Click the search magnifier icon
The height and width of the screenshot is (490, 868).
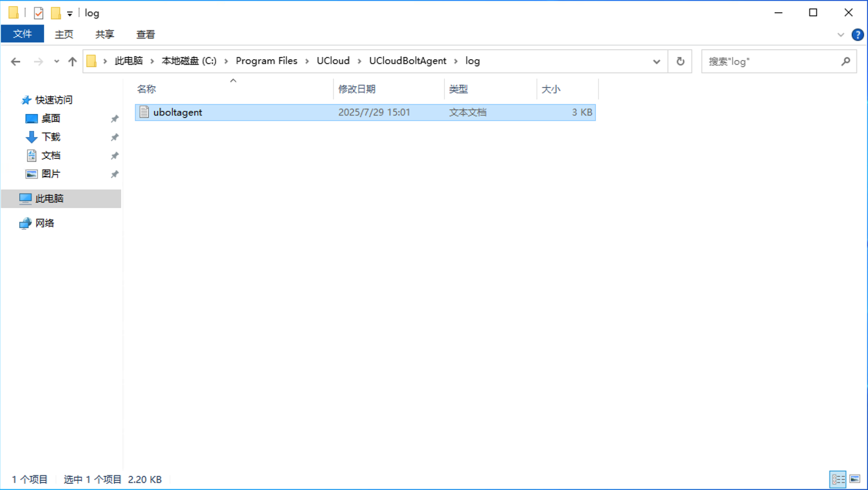[x=846, y=62]
